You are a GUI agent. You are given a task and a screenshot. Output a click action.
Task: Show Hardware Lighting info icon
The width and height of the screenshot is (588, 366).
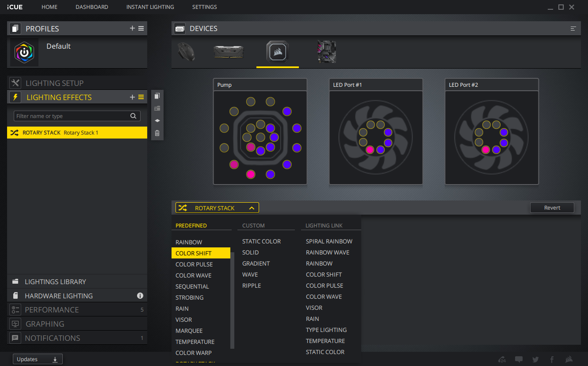pyautogui.click(x=140, y=296)
